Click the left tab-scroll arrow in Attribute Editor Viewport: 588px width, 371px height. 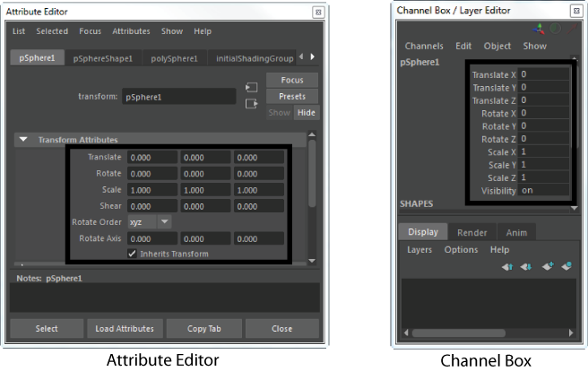[301, 56]
